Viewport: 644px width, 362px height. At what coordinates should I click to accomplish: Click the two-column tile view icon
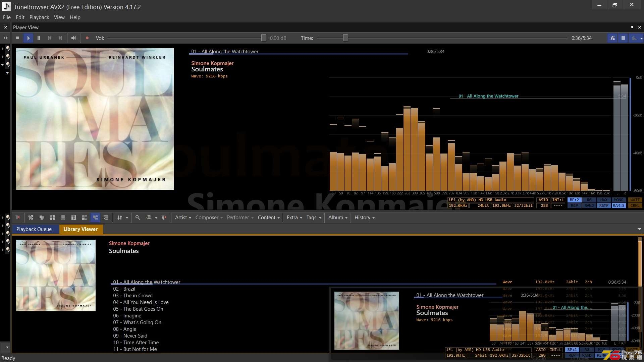pyautogui.click(x=74, y=218)
